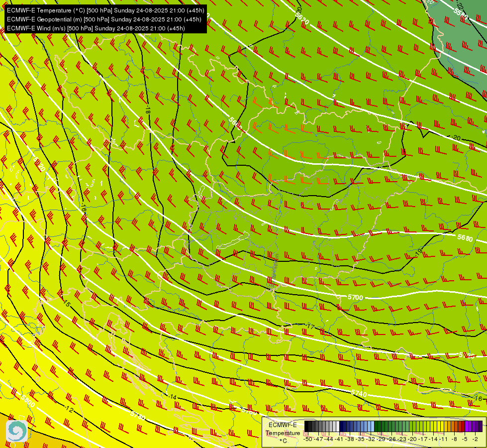The width and height of the screenshot is (487, 448).
Task: Click the -32 value in the legend scale
Action: pyautogui.click(x=370, y=440)
